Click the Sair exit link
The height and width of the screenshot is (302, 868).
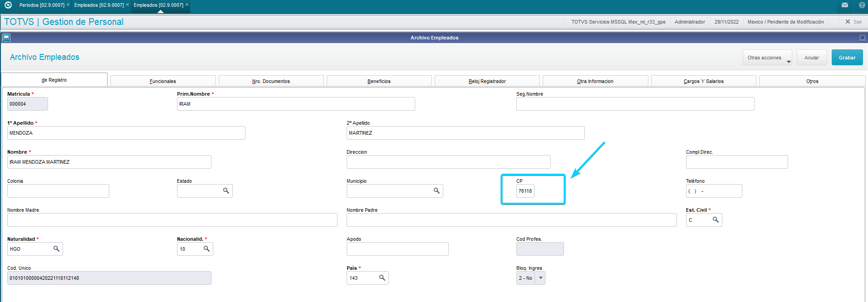click(858, 22)
